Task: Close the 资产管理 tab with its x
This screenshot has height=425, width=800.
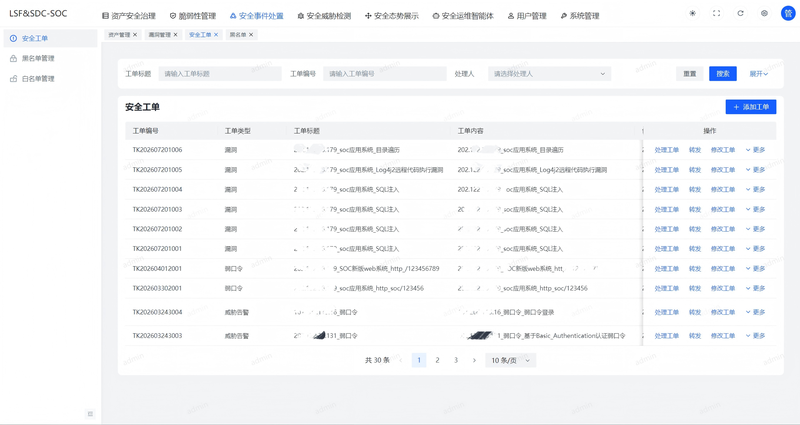Action: click(135, 35)
